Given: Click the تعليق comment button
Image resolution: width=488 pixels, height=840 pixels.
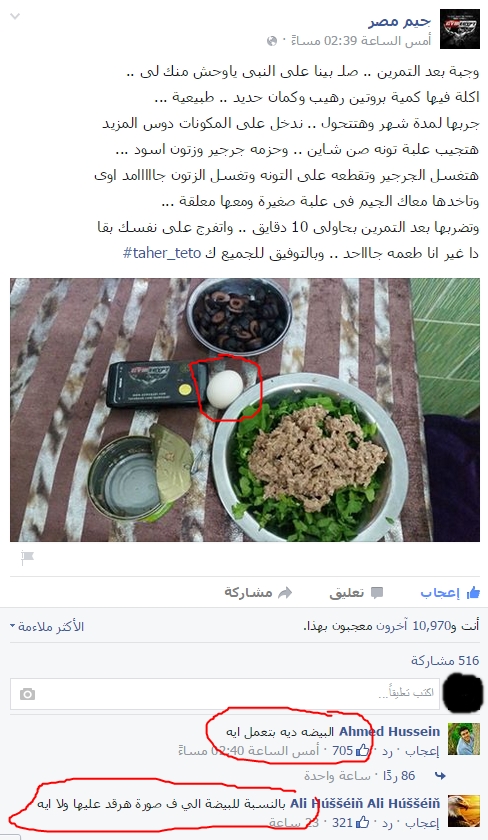Looking at the screenshot, I should tap(356, 592).
